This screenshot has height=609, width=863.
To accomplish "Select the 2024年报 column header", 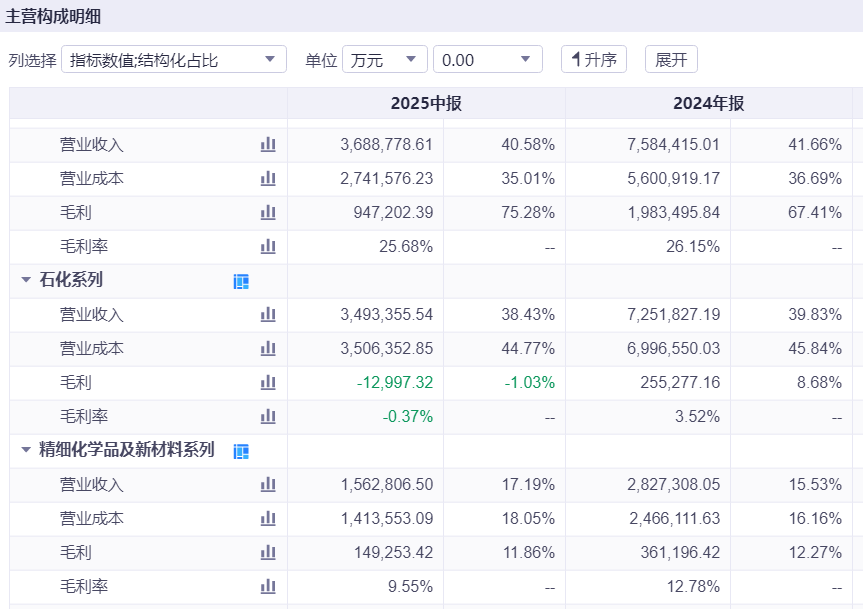I will click(x=709, y=103).
